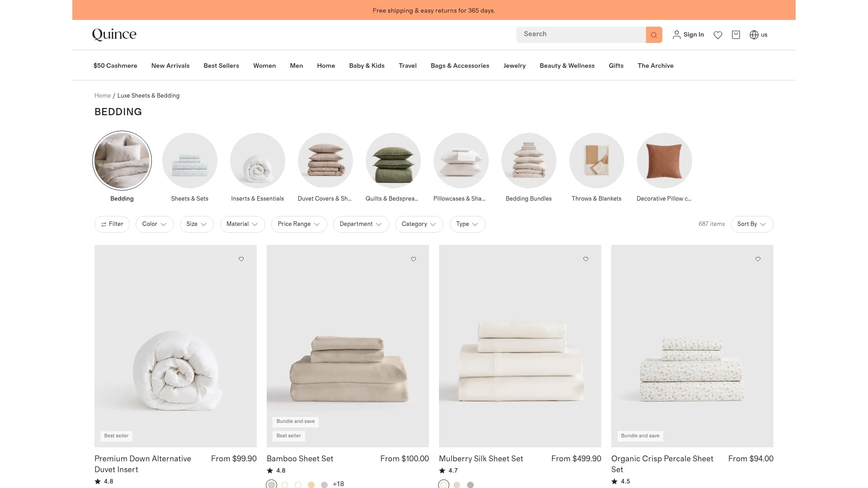Click the Luxe Sheets & Bedding breadcrumb
Viewport: 868px width, 488px height.
point(148,95)
